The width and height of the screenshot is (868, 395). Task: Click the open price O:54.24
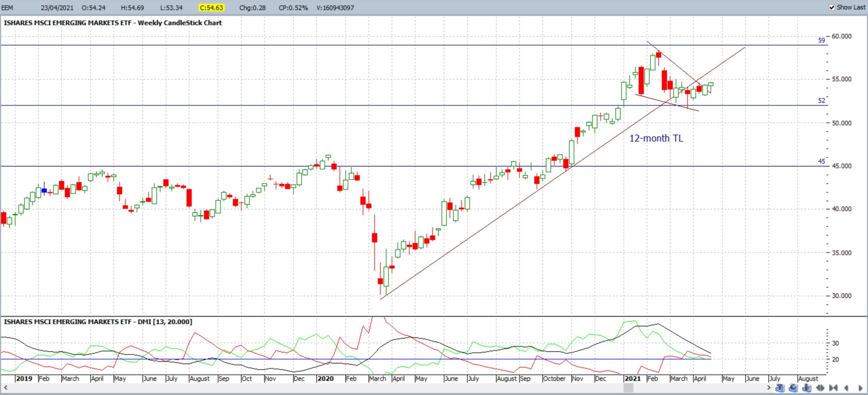click(93, 8)
